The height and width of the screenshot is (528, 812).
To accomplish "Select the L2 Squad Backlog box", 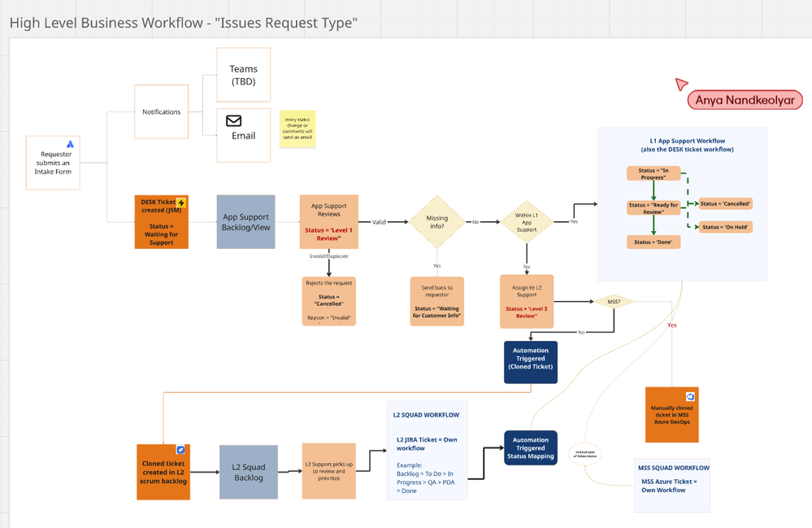I will pos(249,472).
